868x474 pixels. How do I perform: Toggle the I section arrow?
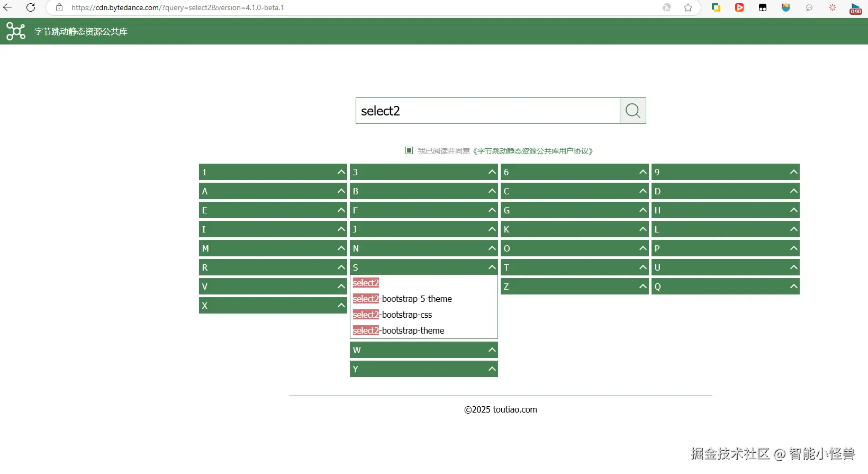[x=341, y=229]
